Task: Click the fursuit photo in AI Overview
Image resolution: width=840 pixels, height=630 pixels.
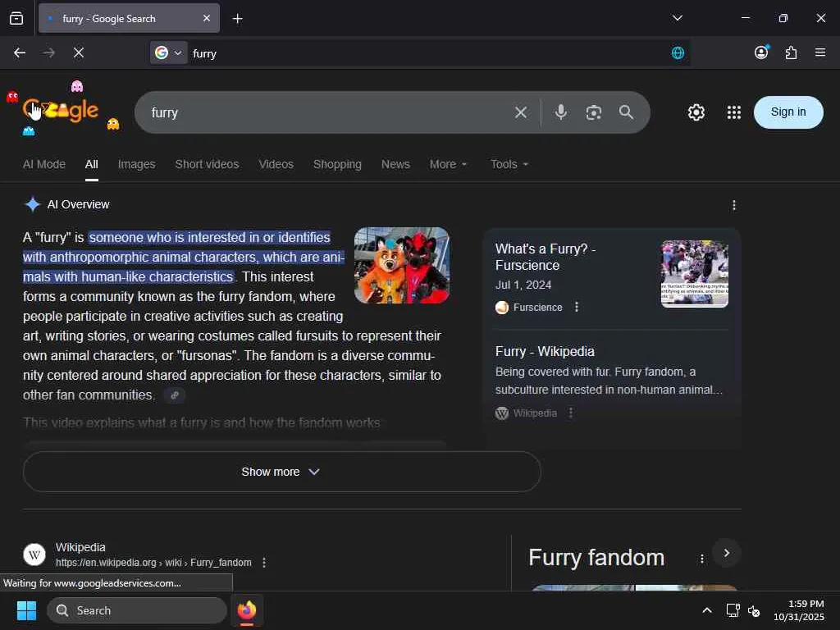Action: pyautogui.click(x=402, y=265)
